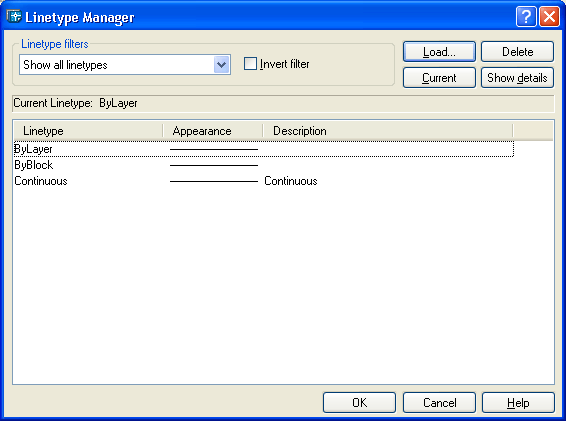This screenshot has height=421, width=566.
Task: Click the Appearance column header
Action: point(213,131)
